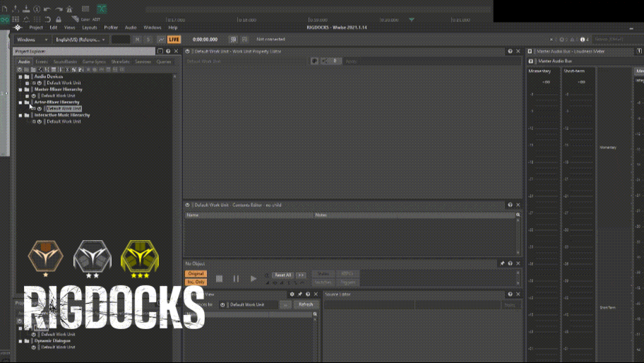Open the English(US) language dropdown
Image resolution: width=644 pixels, height=363 pixels.
point(80,40)
